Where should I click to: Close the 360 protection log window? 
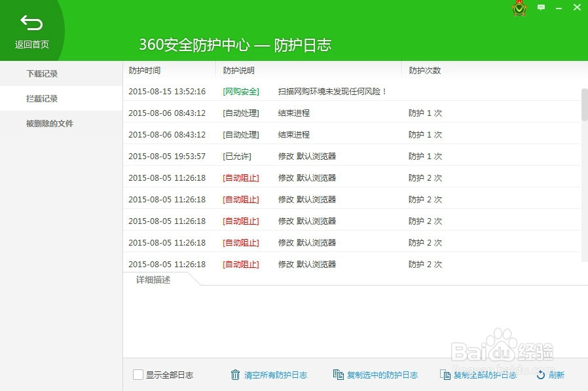[x=577, y=7]
